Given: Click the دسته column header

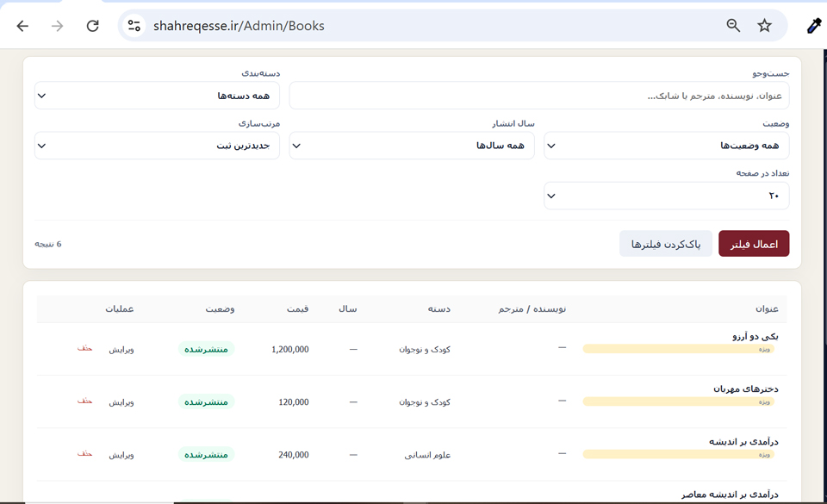Looking at the screenshot, I should click(438, 309).
